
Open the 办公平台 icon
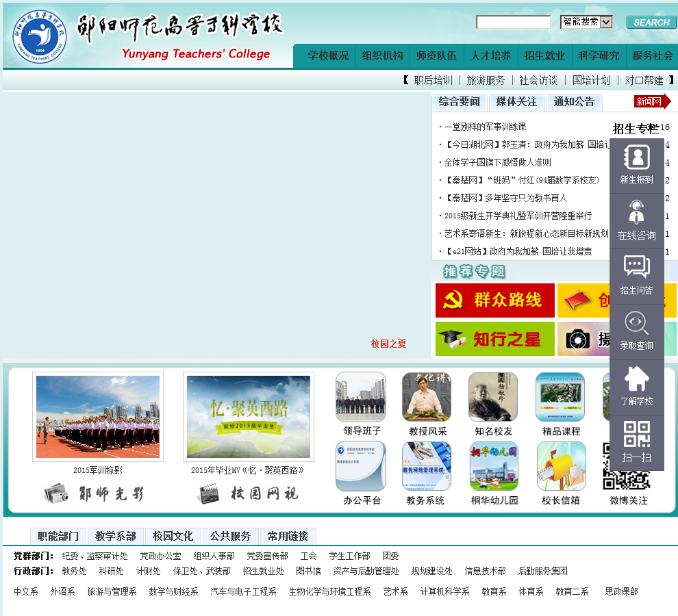tap(361, 466)
